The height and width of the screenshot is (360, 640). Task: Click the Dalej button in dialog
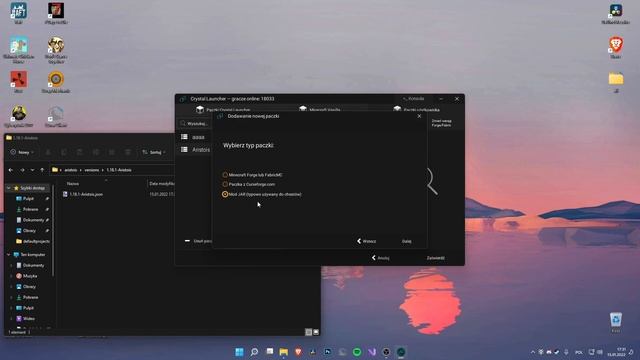[x=407, y=241]
